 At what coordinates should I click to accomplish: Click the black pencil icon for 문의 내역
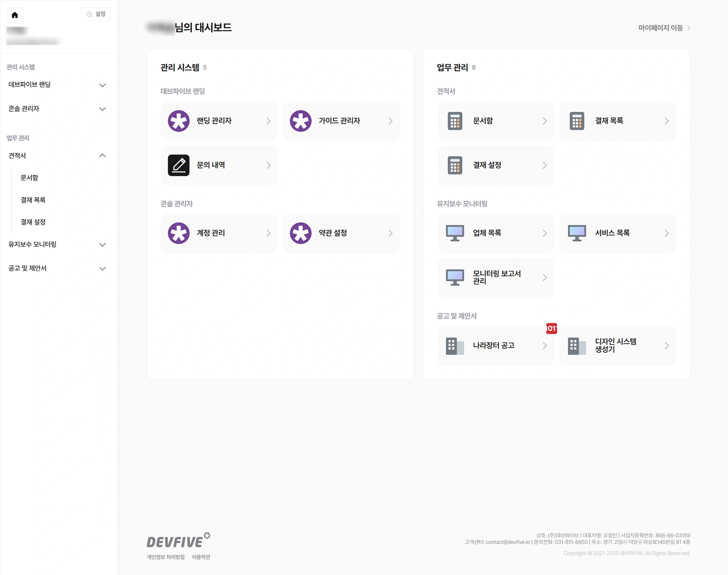179,165
